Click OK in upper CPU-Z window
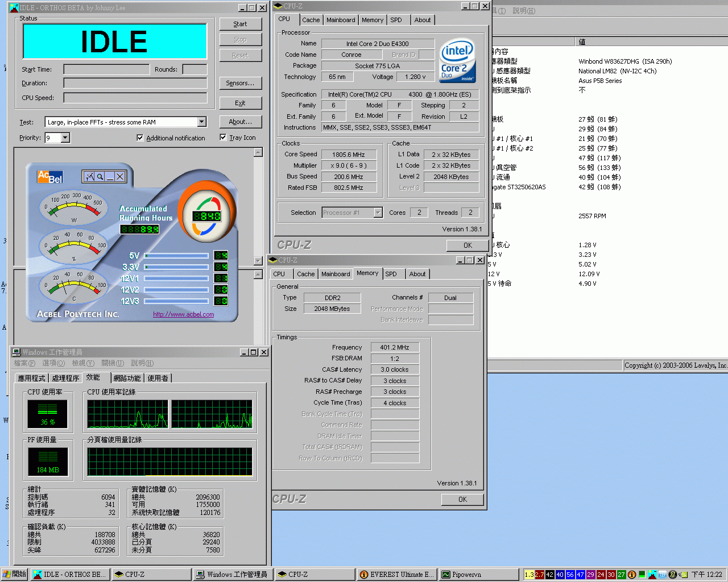This screenshot has width=728, height=582. click(x=467, y=246)
